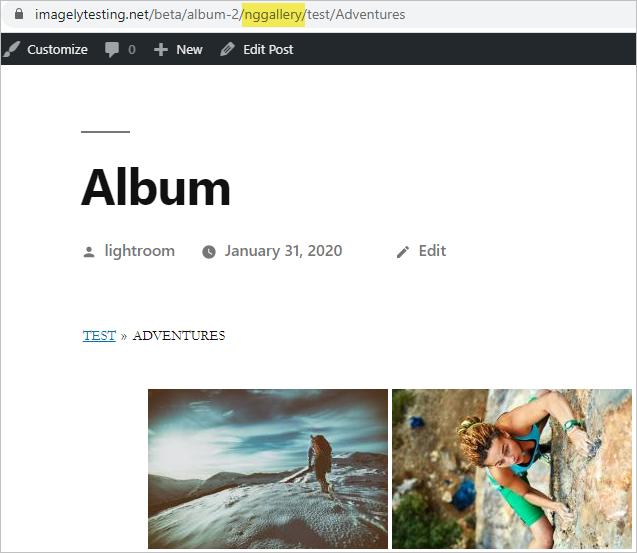Click the Album page heading
The image size is (637, 553).
[x=156, y=188]
